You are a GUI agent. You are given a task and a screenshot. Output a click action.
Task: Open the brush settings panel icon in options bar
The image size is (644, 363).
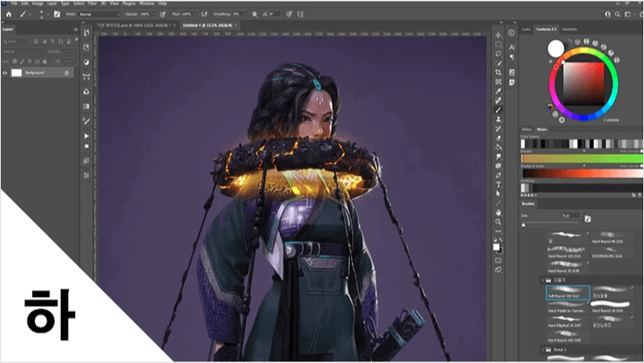[x=56, y=14]
